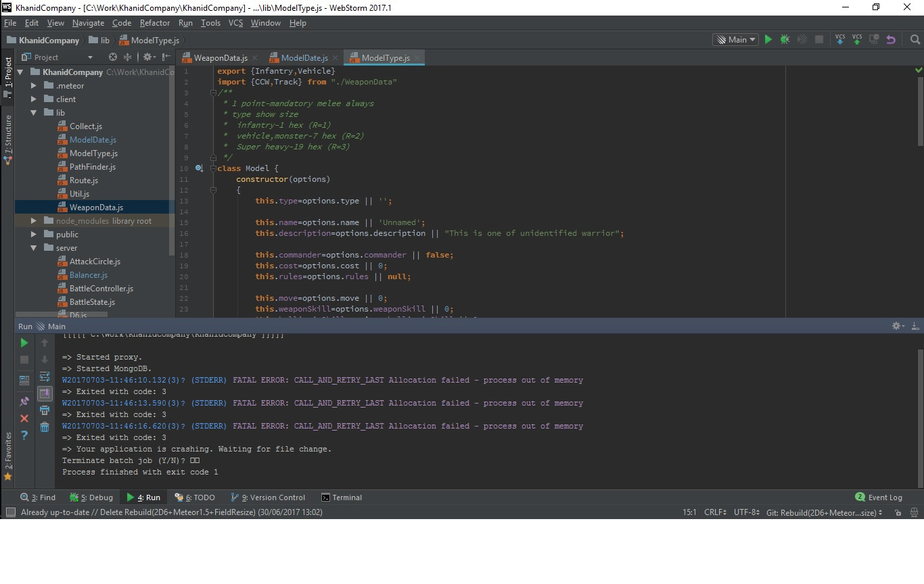The height and width of the screenshot is (584, 924).
Task: Clear all console output with the trash icon
Action: click(x=45, y=427)
